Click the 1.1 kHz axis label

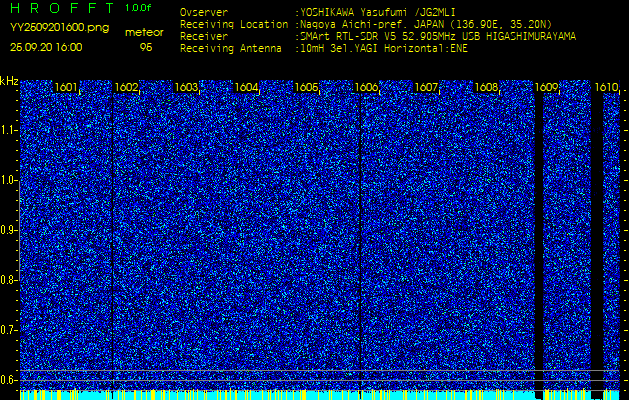point(8,130)
